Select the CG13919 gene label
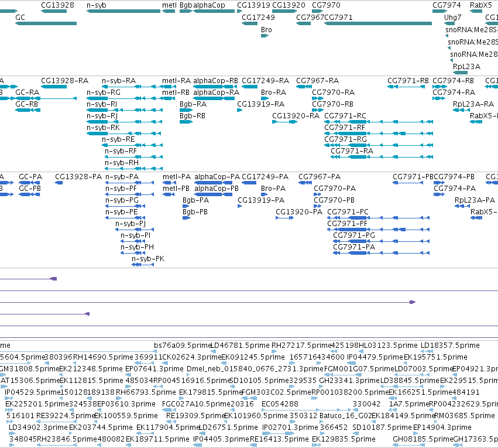Viewport: 498px width, 448px height. [x=253, y=5]
